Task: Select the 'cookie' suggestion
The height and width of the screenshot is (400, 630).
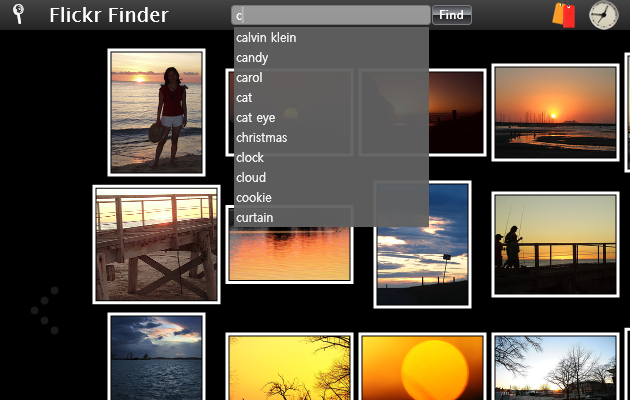Action: [x=331, y=198]
